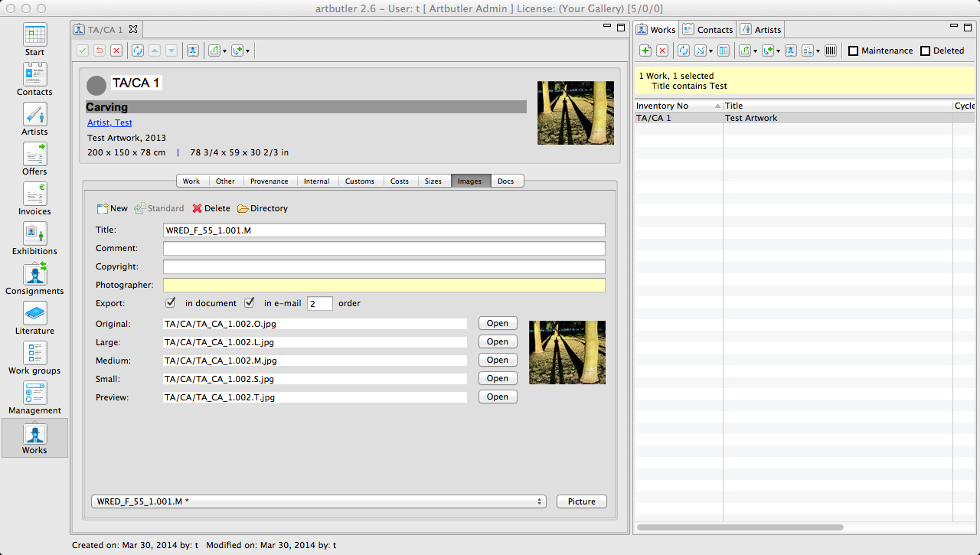Click the New image icon button
Image resolution: width=980 pixels, height=555 pixels.
pos(112,208)
